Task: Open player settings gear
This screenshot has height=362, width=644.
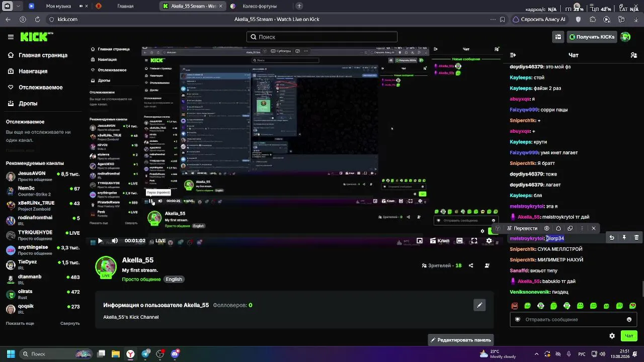Action: 489,241
